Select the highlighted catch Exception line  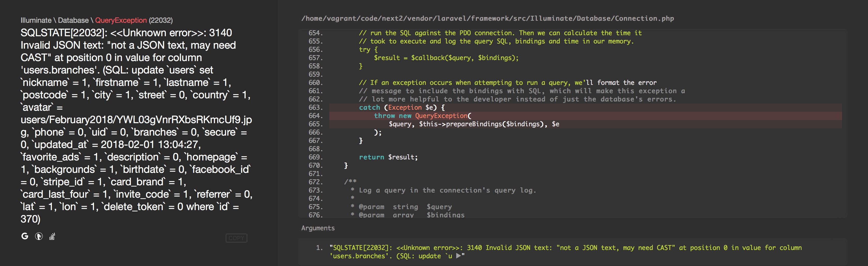(x=401, y=107)
